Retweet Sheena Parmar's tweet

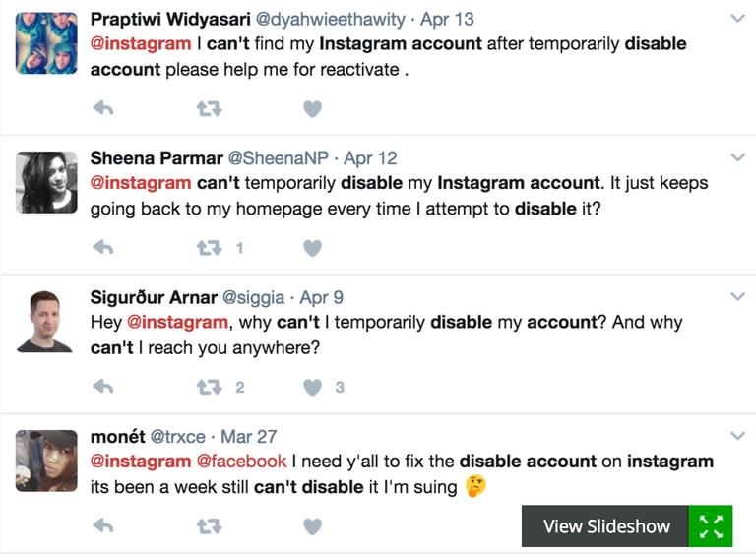click(x=210, y=248)
